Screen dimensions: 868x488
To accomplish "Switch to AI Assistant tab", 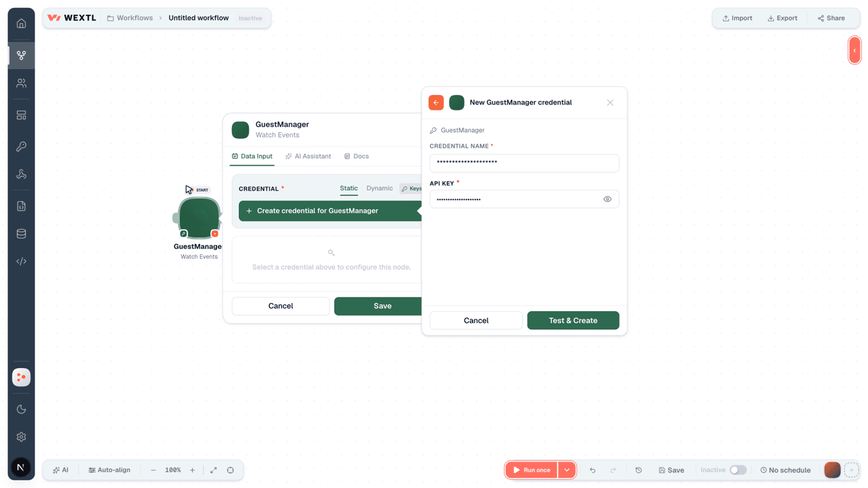I will click(308, 157).
